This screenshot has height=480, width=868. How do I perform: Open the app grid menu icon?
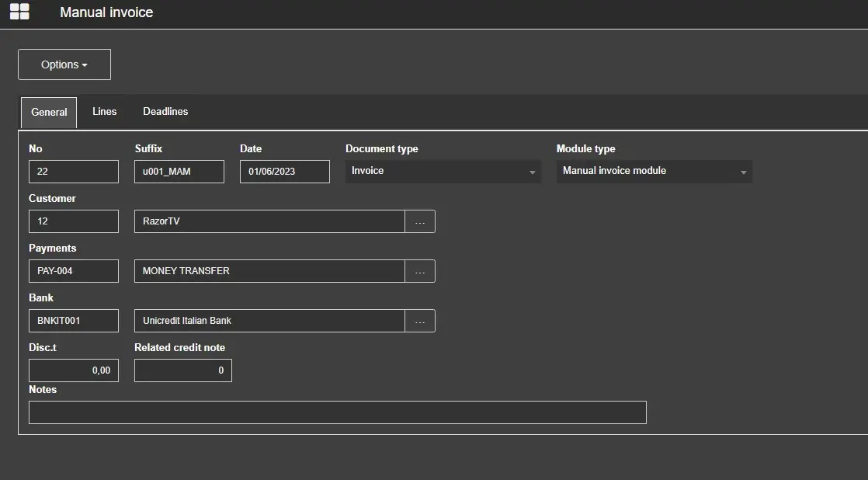pos(19,12)
